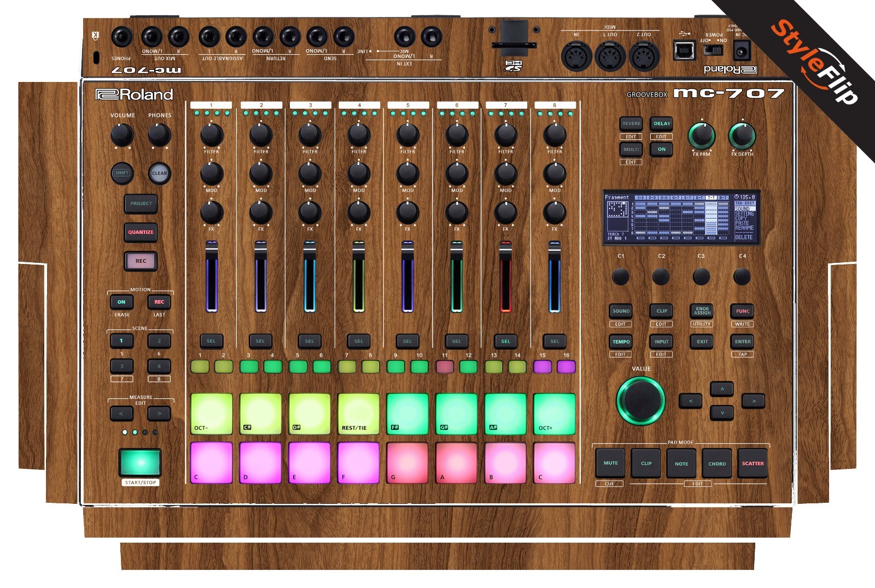875x588 pixels.
Task: Toggle Motion ON button
Action: point(121,302)
